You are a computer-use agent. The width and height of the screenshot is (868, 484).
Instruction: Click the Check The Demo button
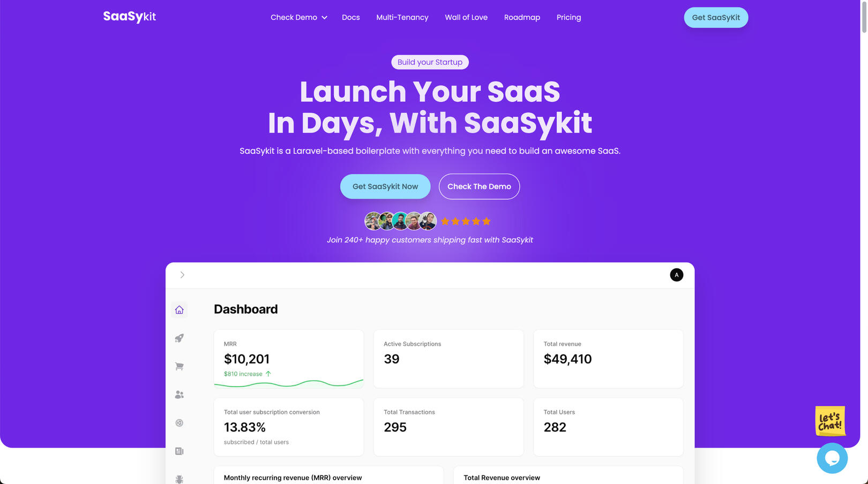[479, 186]
